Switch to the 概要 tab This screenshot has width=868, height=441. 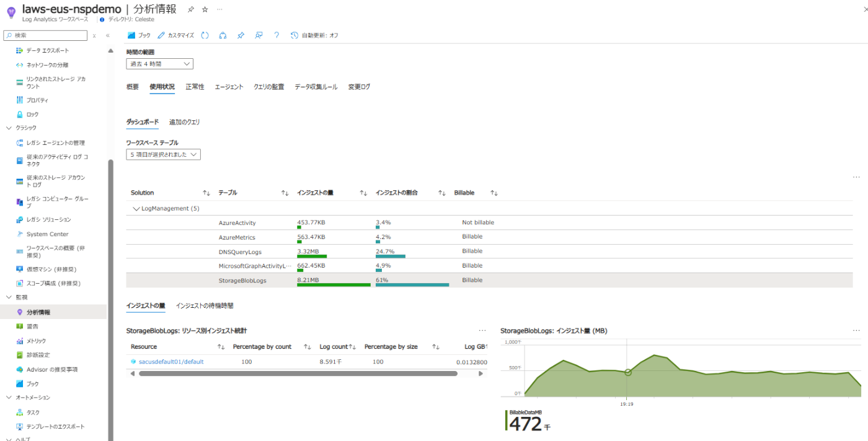(133, 87)
